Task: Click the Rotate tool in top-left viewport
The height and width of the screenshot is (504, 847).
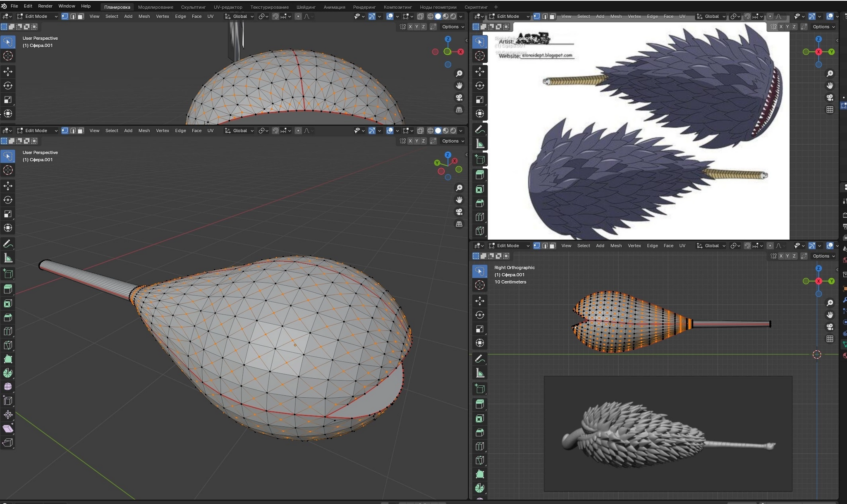Action: 8,86
